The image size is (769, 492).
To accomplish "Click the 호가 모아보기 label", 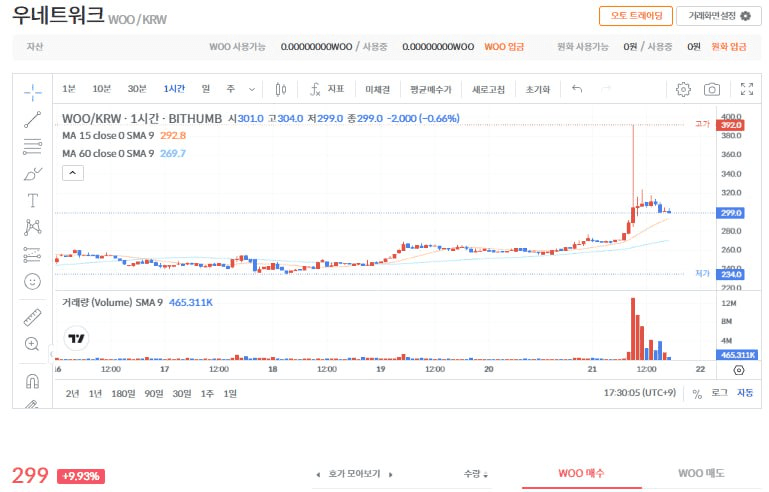I will pyautogui.click(x=354, y=474).
